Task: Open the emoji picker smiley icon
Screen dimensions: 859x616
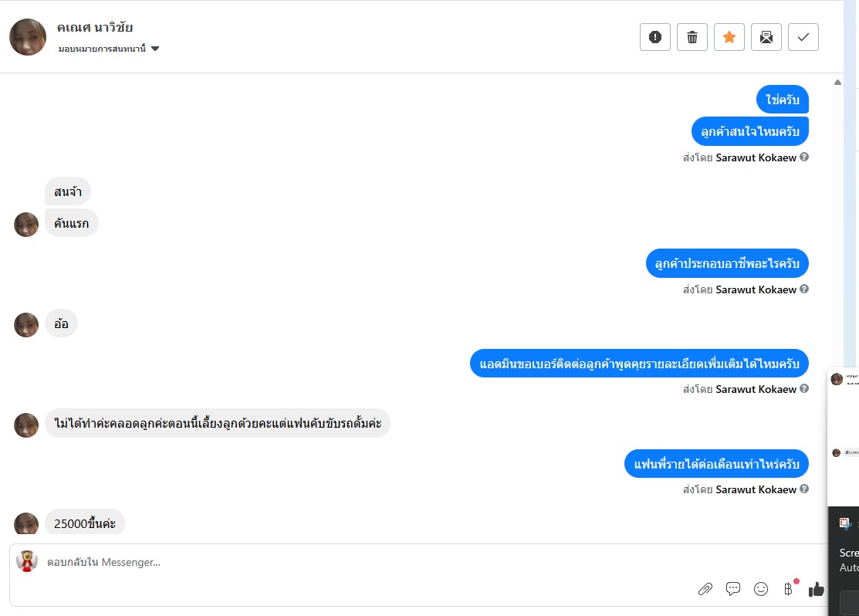Action: click(761, 589)
